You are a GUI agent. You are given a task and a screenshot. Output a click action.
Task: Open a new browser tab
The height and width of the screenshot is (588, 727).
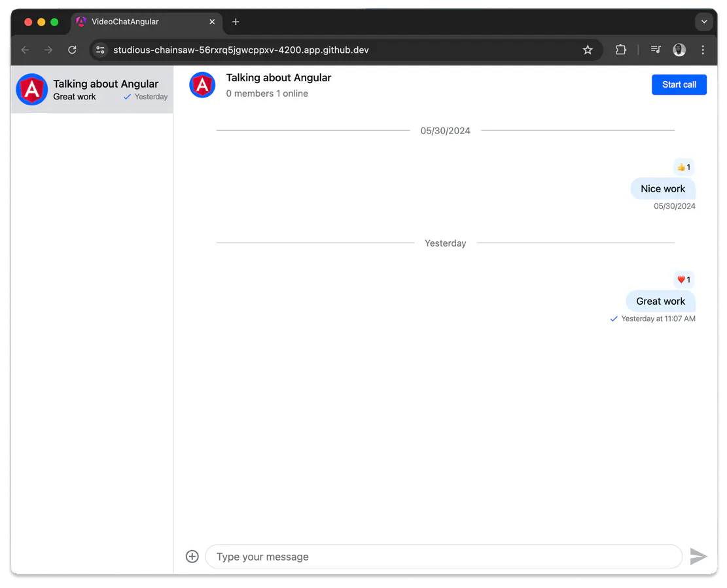[236, 22]
